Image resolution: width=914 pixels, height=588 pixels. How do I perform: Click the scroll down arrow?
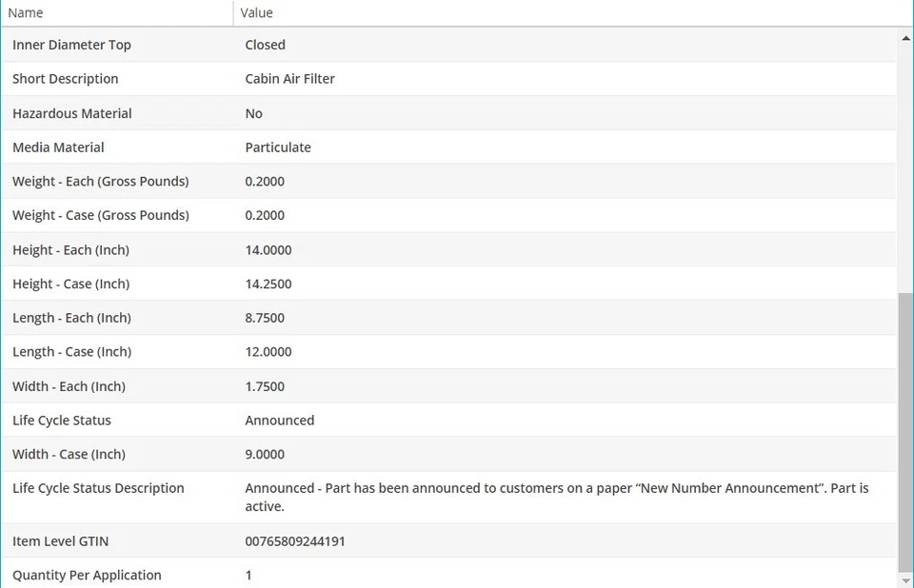[x=904, y=579]
